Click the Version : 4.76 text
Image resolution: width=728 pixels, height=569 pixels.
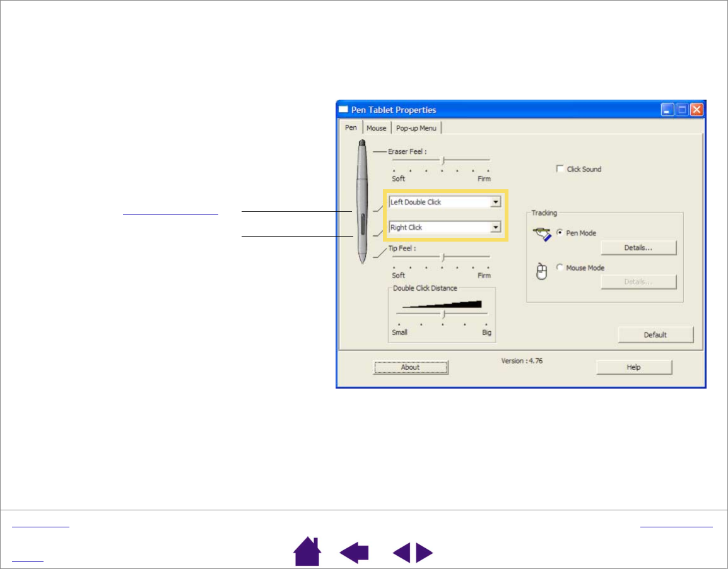click(522, 361)
